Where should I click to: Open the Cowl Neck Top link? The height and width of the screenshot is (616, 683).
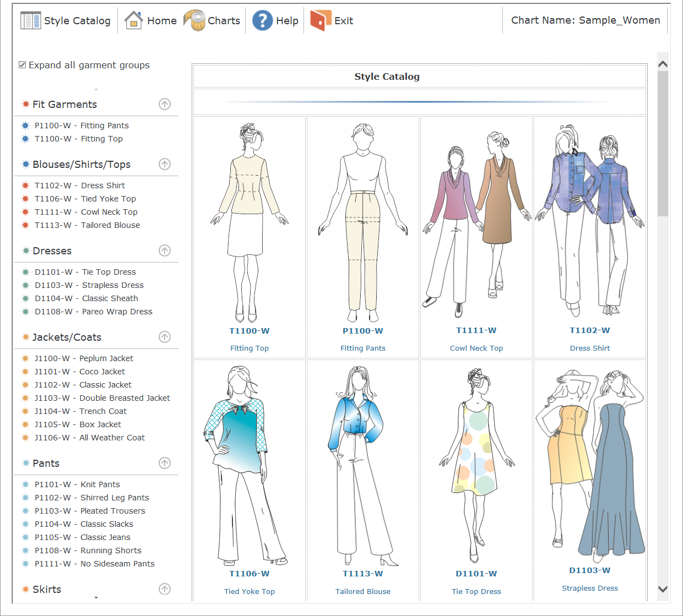[476, 348]
